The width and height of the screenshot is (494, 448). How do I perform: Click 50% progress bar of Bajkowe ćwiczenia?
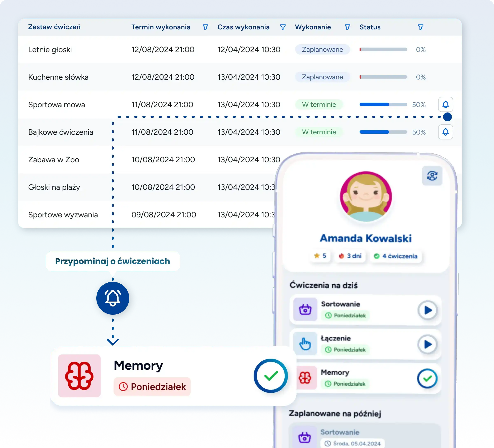[383, 132]
